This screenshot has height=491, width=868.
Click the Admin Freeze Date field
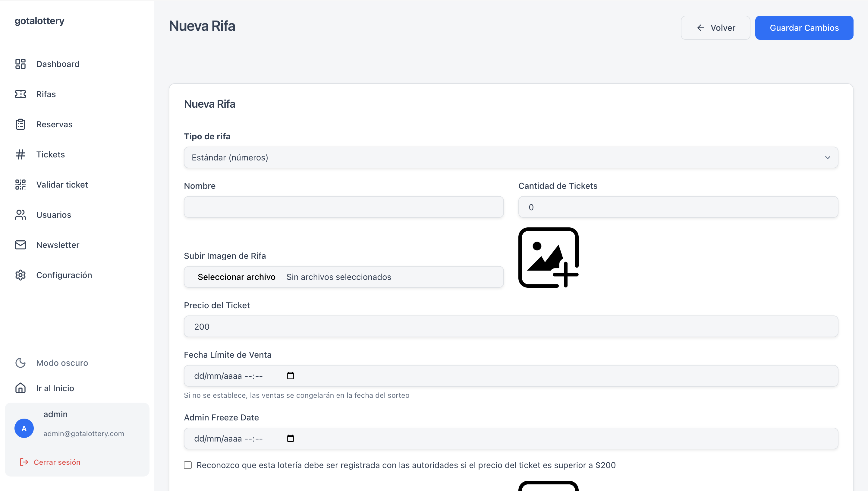click(511, 439)
